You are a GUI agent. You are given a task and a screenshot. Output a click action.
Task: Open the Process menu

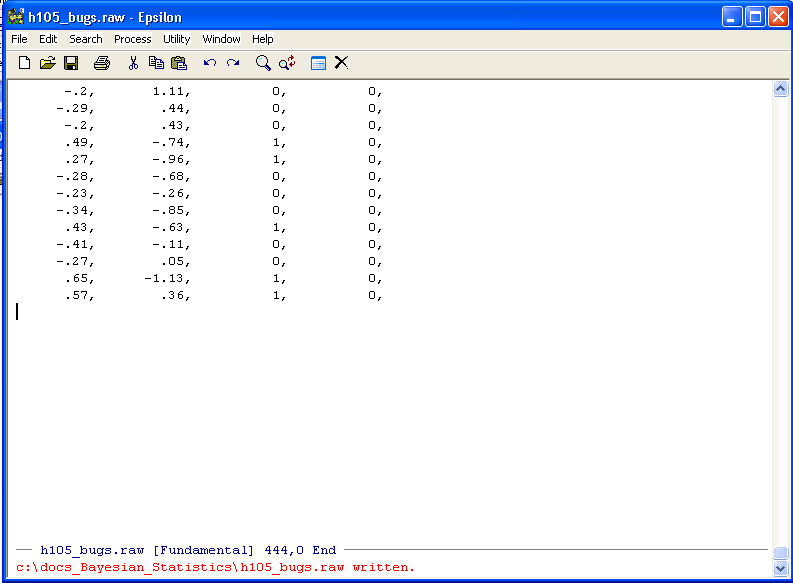pos(132,39)
